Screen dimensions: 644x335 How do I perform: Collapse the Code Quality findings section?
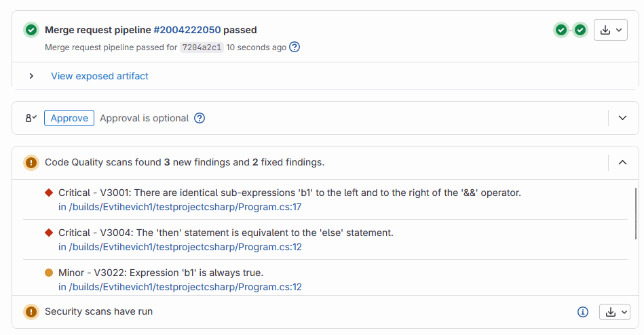tap(623, 162)
